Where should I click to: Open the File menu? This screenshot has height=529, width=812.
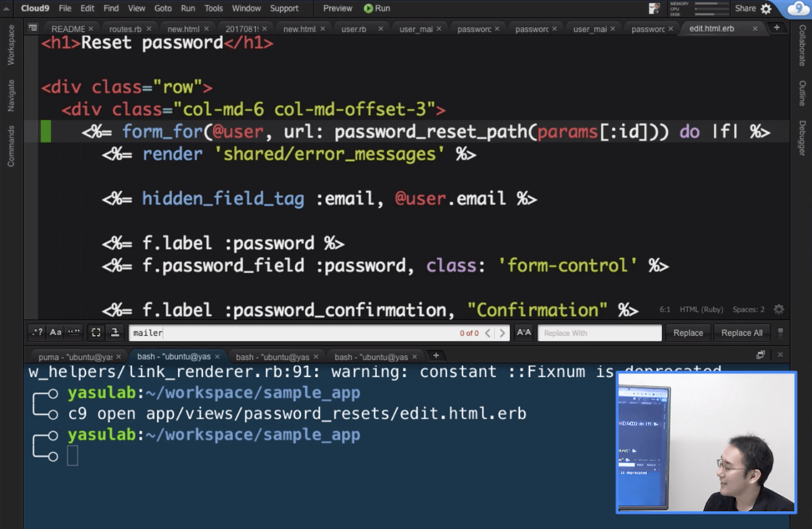(x=65, y=8)
